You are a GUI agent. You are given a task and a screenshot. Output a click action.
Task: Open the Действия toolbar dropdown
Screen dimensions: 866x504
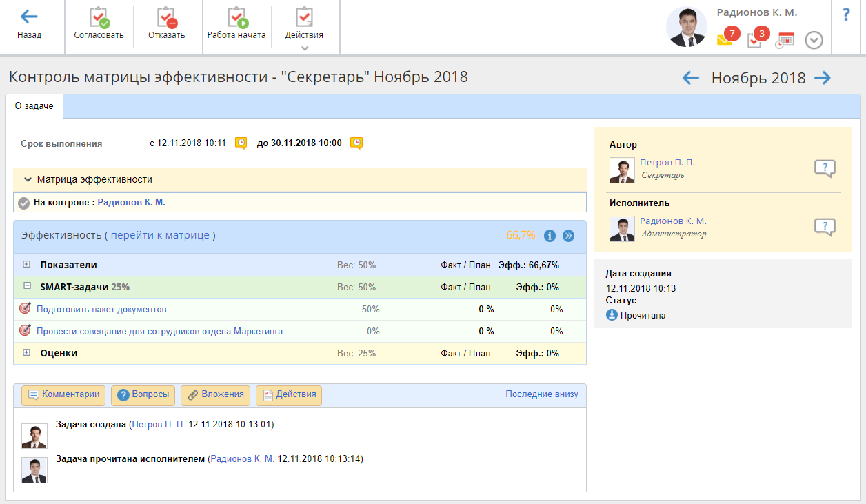(304, 28)
